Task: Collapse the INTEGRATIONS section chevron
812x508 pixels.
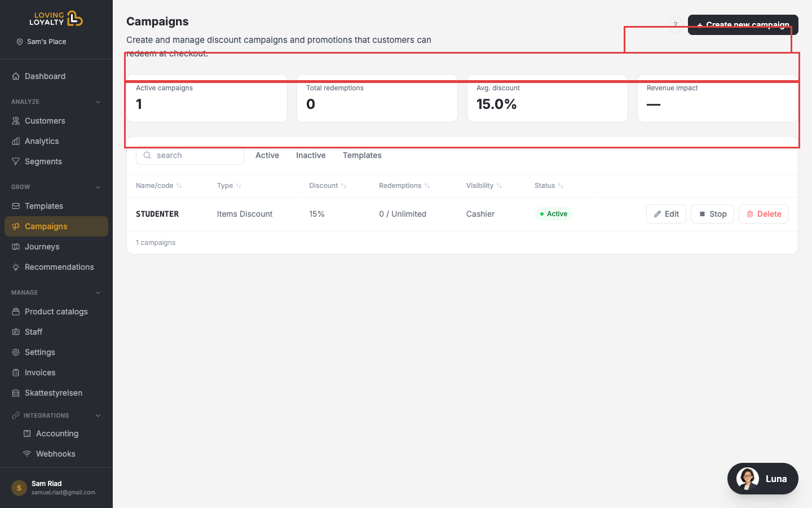Action: point(98,416)
